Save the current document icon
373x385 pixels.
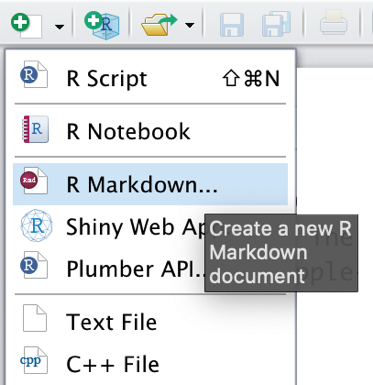pyautogui.click(x=232, y=25)
